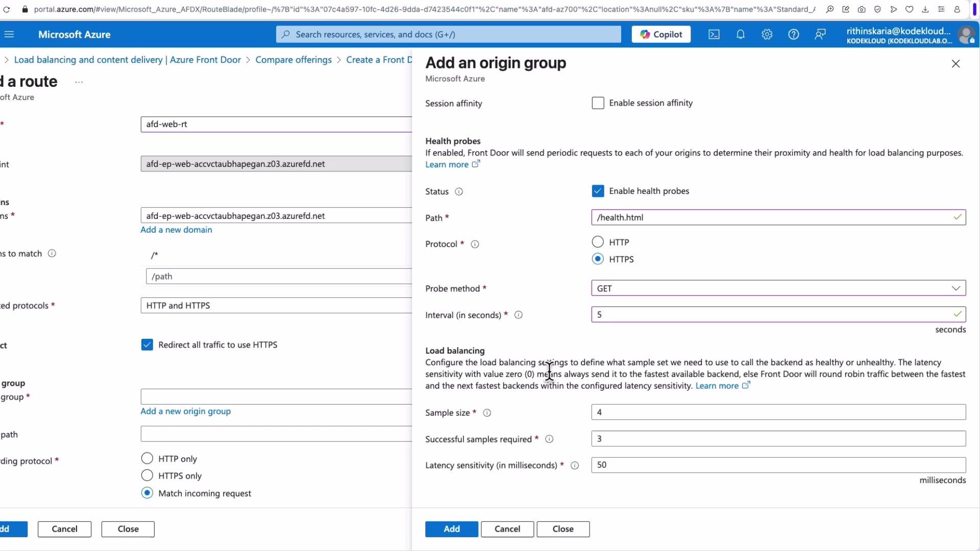Click the Microsoft Azure home title

point(75,35)
